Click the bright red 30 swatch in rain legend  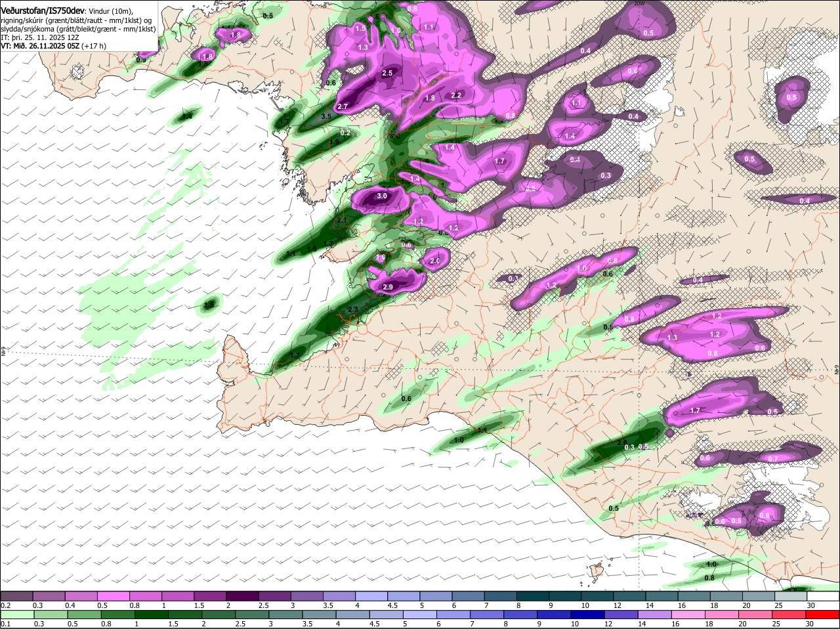824,615
